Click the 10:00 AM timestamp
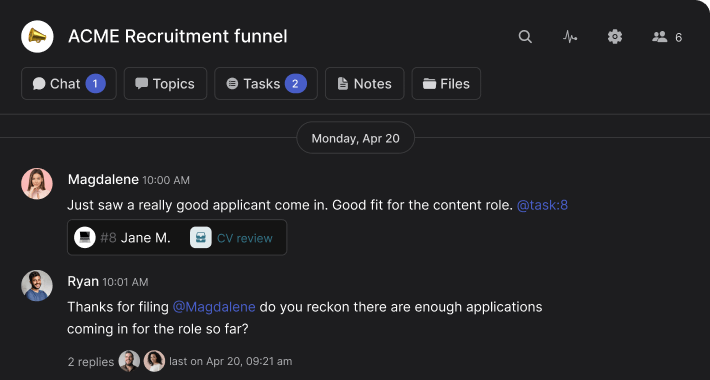Viewport: 710px width, 380px height. 166,180
